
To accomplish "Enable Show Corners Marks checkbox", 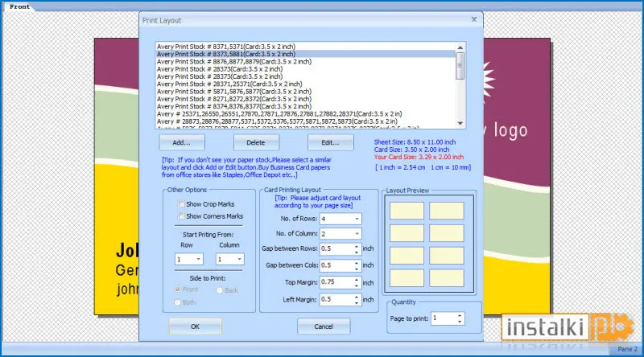I will (x=181, y=215).
